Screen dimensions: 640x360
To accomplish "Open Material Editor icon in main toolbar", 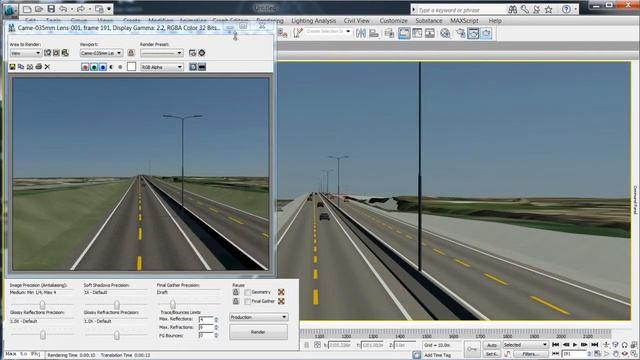I will click(x=445, y=33).
